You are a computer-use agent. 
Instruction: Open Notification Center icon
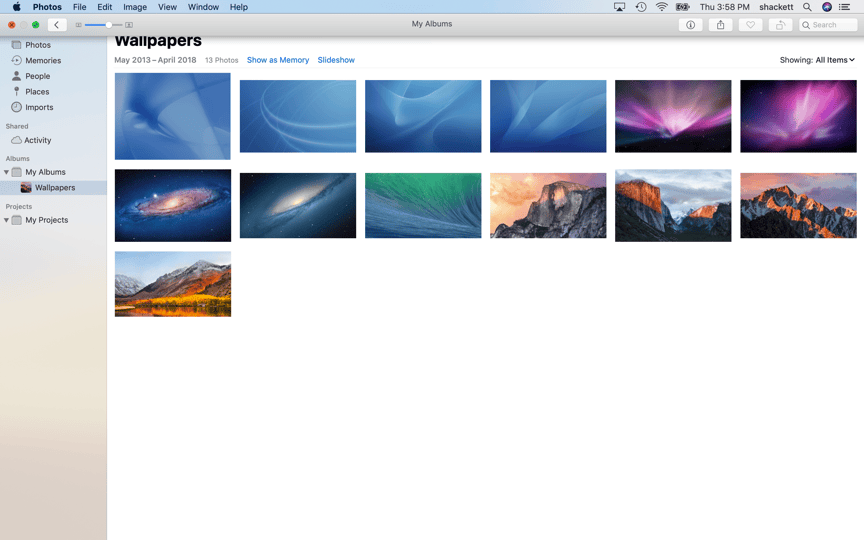tap(844, 7)
